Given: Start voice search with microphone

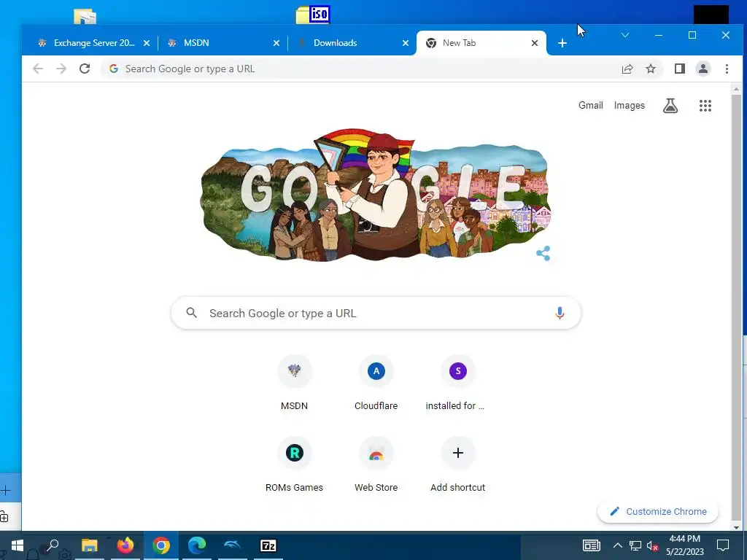Looking at the screenshot, I should (x=560, y=313).
